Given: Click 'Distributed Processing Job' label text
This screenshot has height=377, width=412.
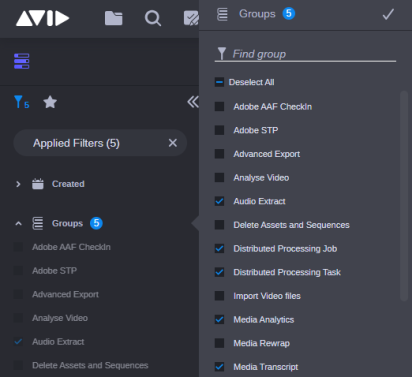Looking at the screenshot, I should [x=285, y=249].
